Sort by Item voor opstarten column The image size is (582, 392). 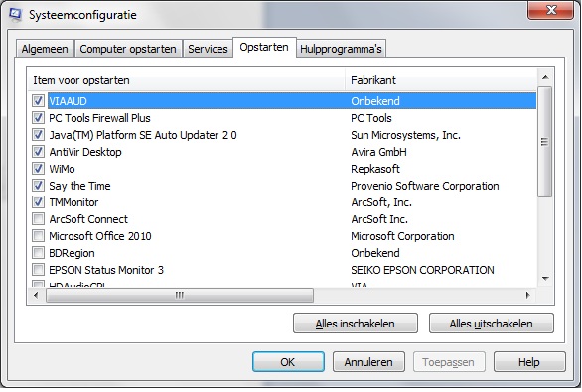click(187, 80)
